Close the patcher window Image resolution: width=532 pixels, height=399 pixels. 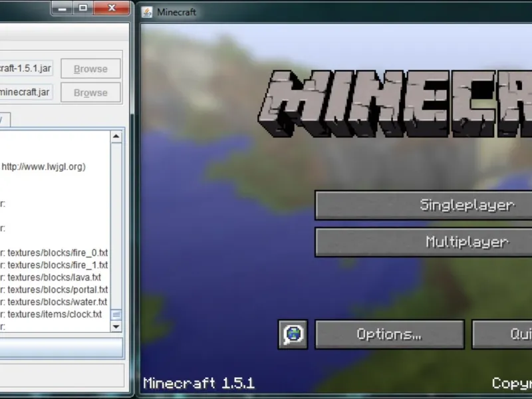tap(112, 8)
